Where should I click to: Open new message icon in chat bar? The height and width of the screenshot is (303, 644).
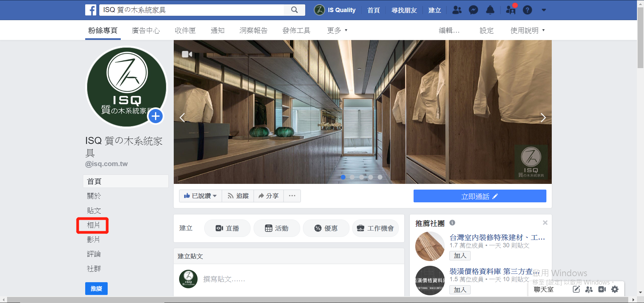click(576, 289)
